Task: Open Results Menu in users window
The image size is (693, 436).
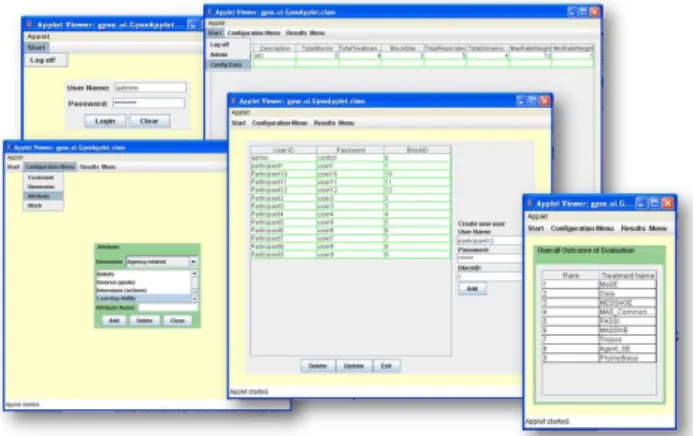Action: tap(334, 123)
